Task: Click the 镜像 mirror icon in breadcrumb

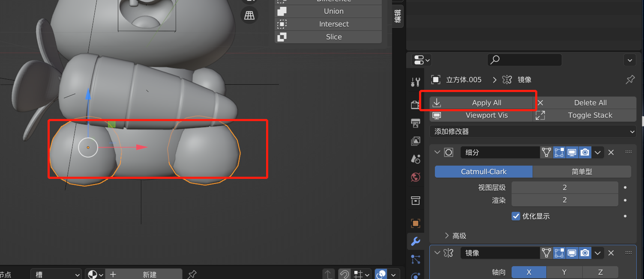Action: [507, 80]
